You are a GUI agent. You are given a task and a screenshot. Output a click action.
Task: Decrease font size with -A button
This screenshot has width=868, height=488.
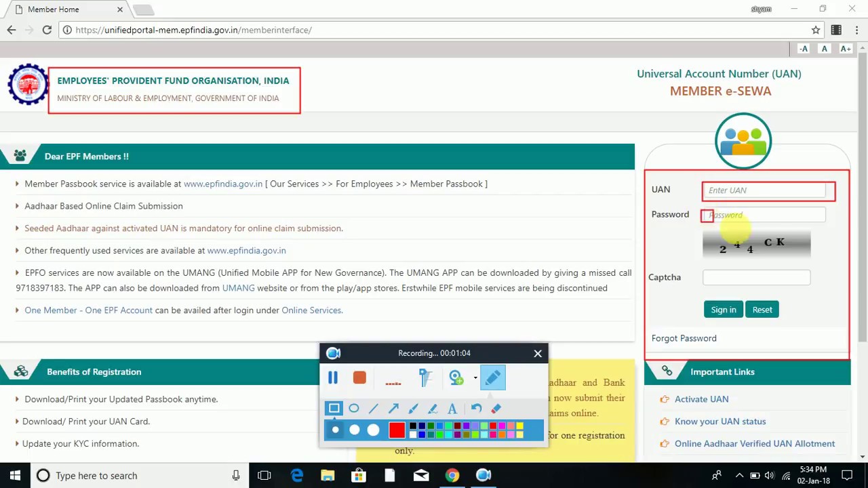click(x=804, y=49)
